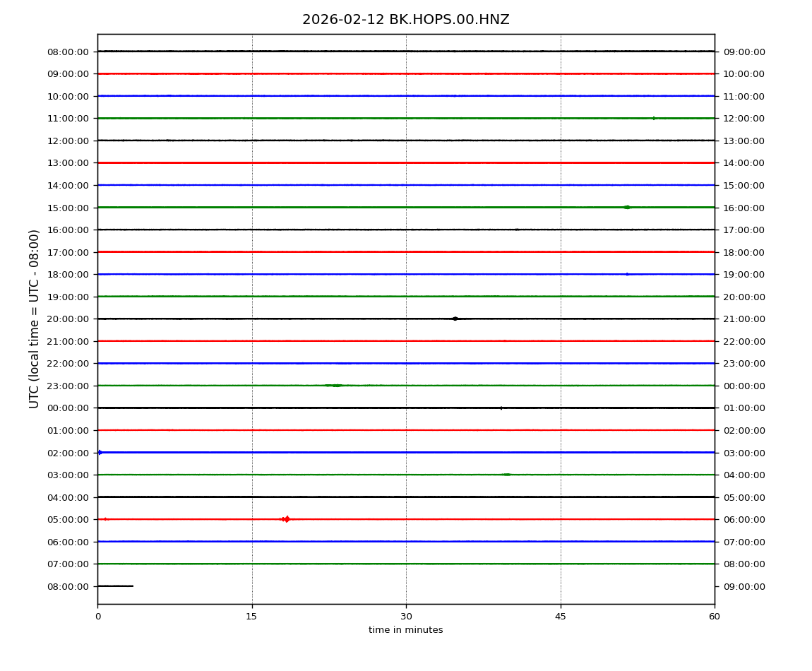Click the red seismic burst on the 05:00:00 trace

[286, 519]
